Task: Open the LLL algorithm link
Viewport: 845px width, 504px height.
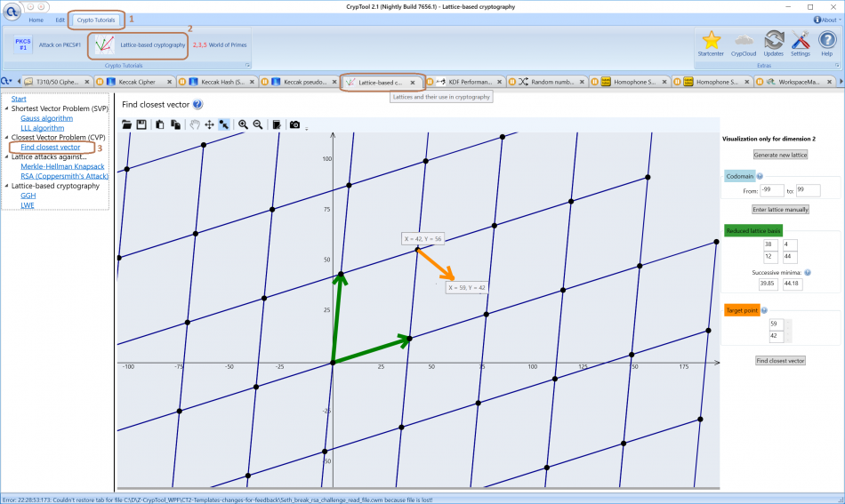Action: click(42, 128)
